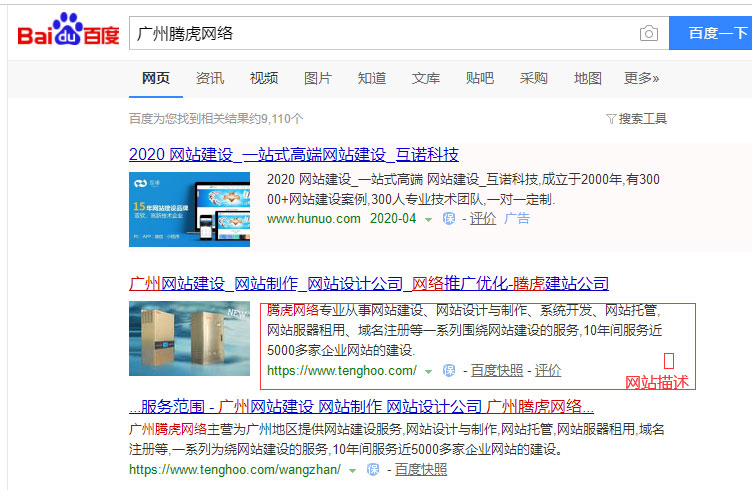Expand the arrow next to https://www.tenghoo.com/
The height and width of the screenshot is (490, 752).
click(x=429, y=371)
